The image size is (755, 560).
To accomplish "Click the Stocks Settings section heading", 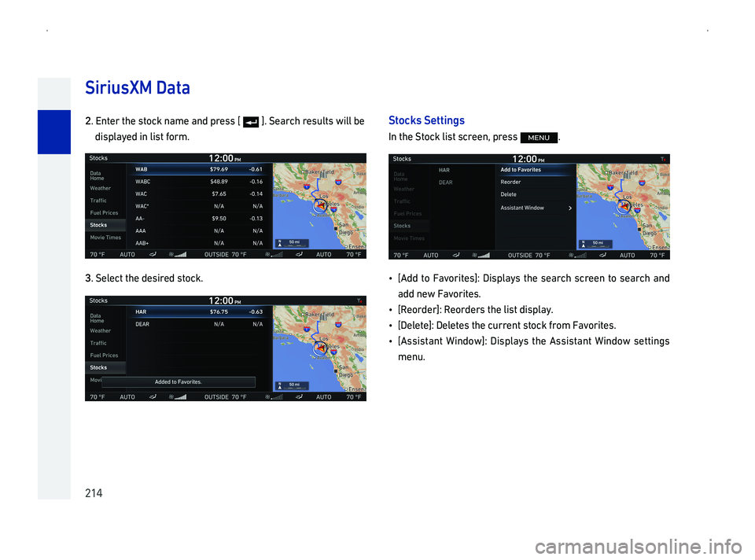I will tap(426, 120).
